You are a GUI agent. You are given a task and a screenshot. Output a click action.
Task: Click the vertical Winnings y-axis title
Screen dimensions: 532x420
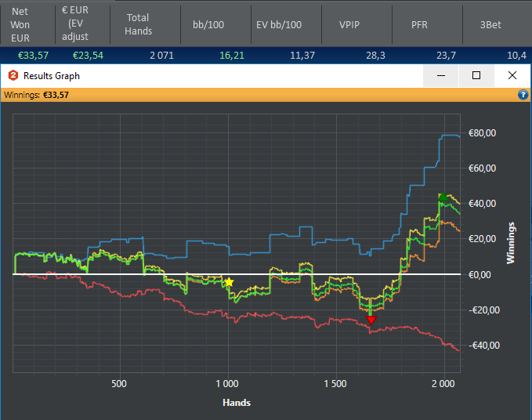point(511,243)
